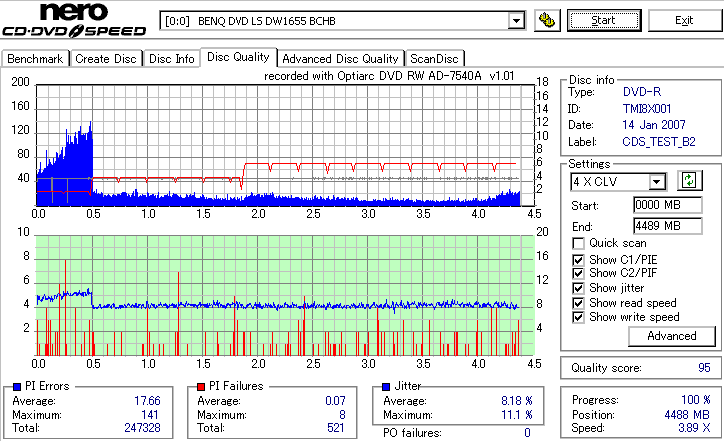This screenshot has height=441, width=724.
Task: Click the red PI Failures legend square
Action: point(201,387)
